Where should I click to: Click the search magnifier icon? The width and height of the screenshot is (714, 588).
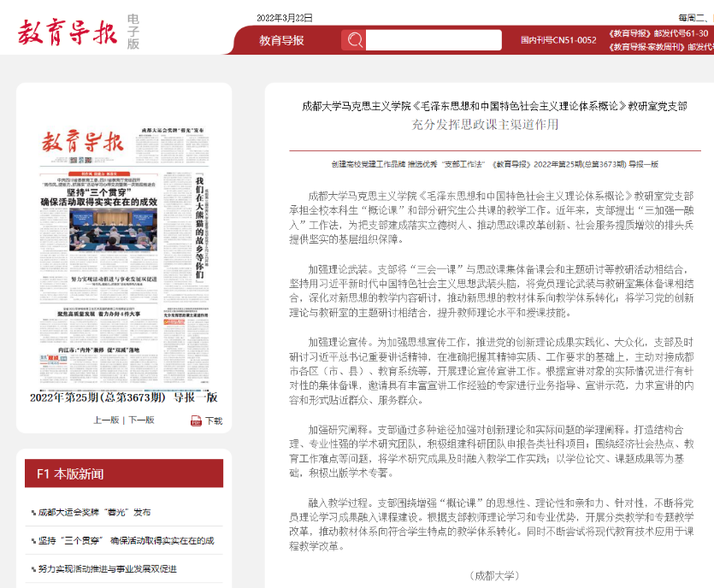(x=352, y=40)
